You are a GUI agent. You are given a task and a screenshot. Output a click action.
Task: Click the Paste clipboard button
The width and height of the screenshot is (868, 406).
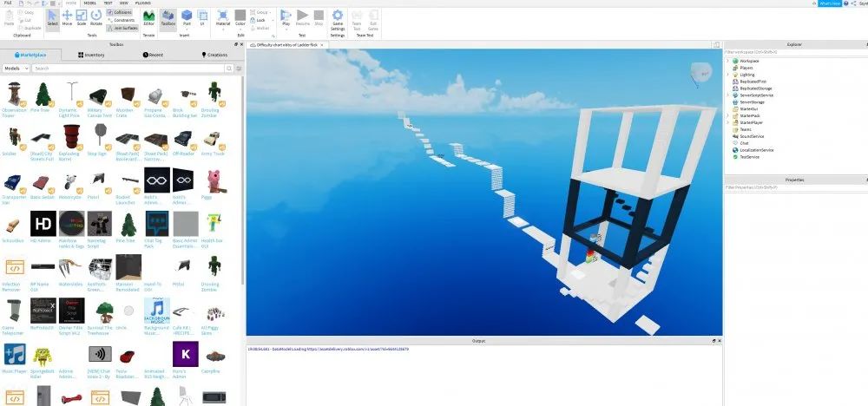[9, 17]
